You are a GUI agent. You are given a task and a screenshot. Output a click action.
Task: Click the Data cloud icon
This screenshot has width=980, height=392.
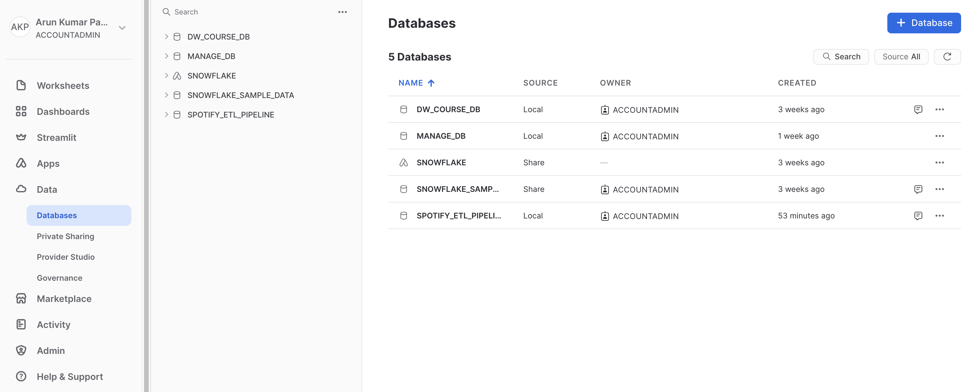[21, 189]
